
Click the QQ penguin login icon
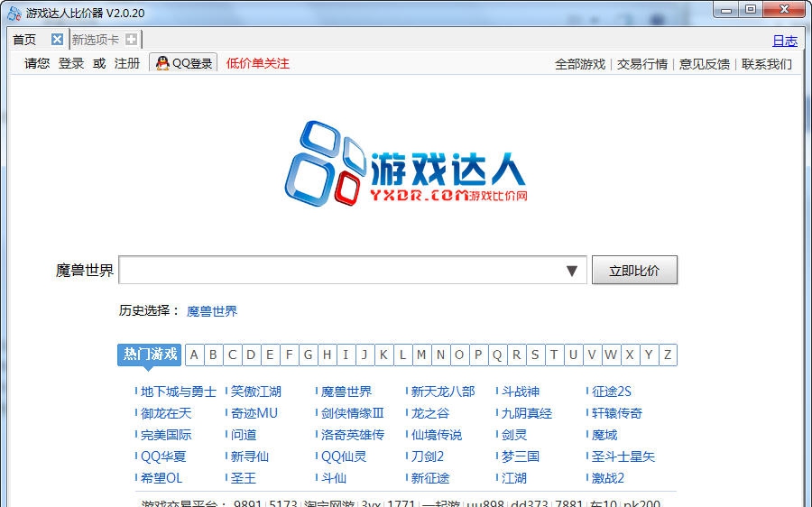click(x=162, y=63)
